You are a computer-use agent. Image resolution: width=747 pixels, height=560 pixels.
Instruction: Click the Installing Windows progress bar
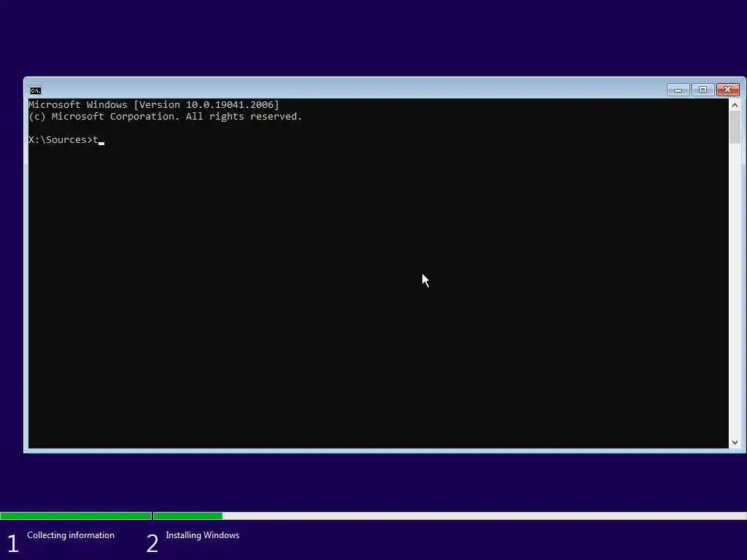(x=449, y=516)
